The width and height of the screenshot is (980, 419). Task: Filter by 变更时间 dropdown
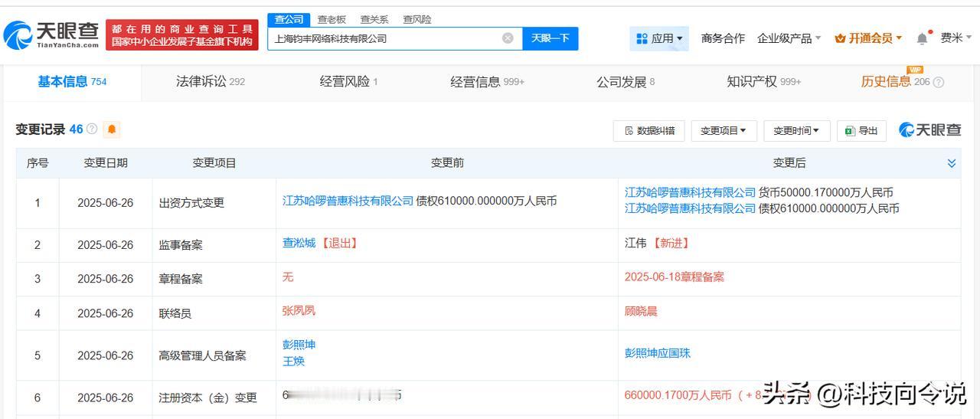(x=796, y=131)
